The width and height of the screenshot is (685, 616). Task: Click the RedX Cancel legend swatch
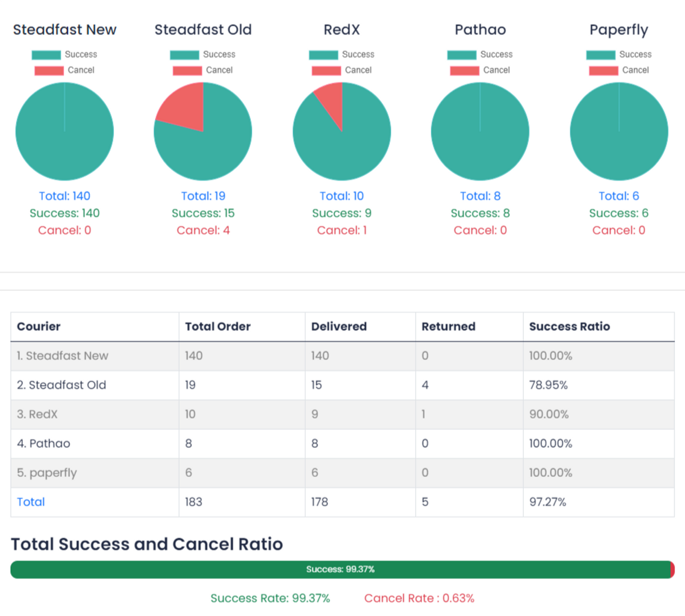pyautogui.click(x=326, y=70)
